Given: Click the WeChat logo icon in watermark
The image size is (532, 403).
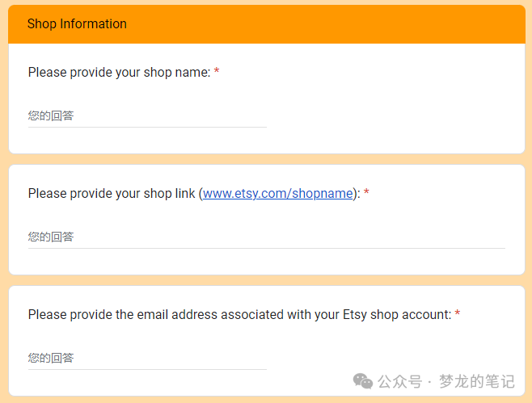Looking at the screenshot, I should [x=363, y=381].
